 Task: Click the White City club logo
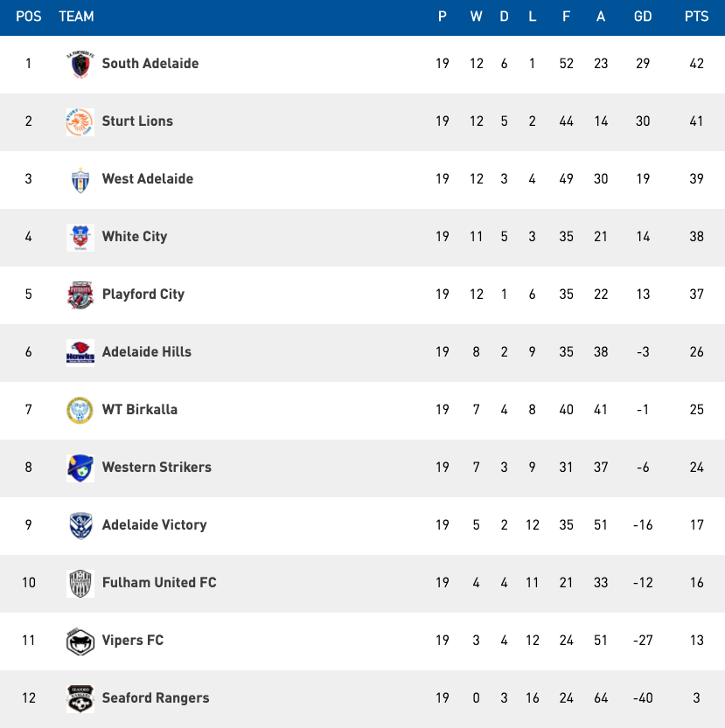(80, 237)
